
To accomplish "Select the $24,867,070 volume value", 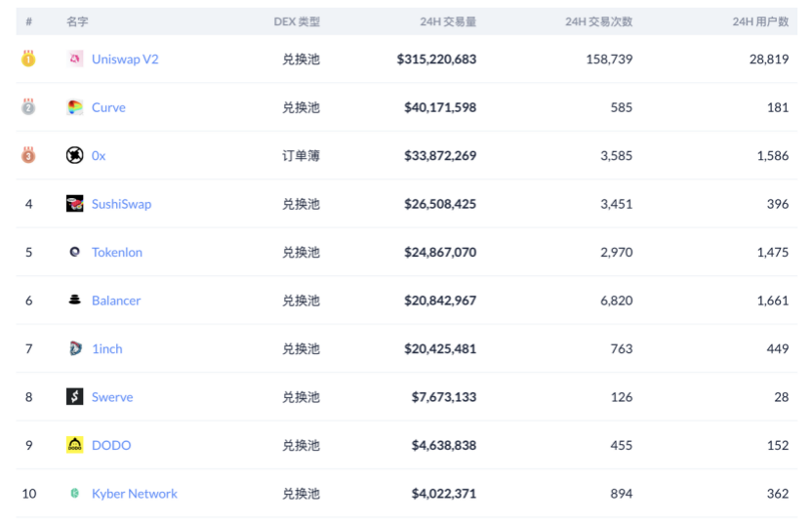I will (440, 252).
